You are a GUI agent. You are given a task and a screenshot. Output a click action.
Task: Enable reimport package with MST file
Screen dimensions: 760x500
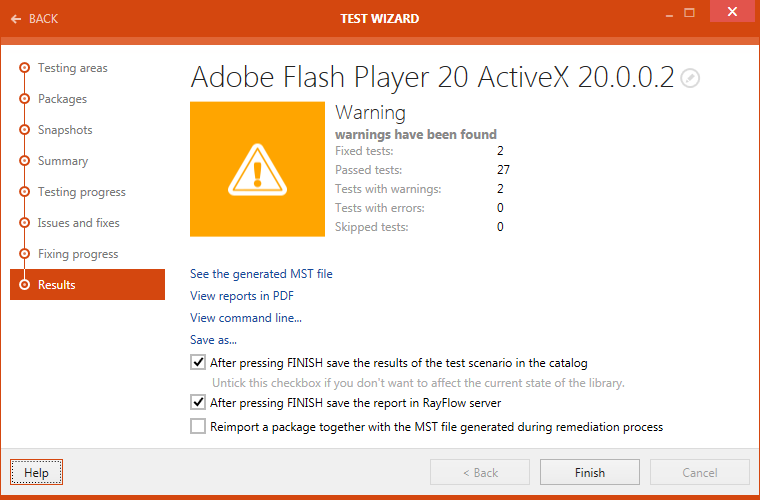(x=198, y=426)
